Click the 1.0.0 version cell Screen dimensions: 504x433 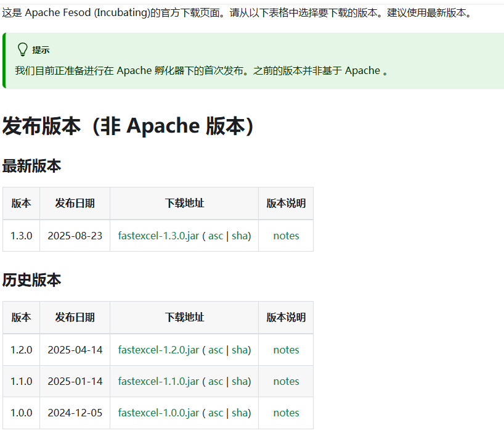point(21,413)
